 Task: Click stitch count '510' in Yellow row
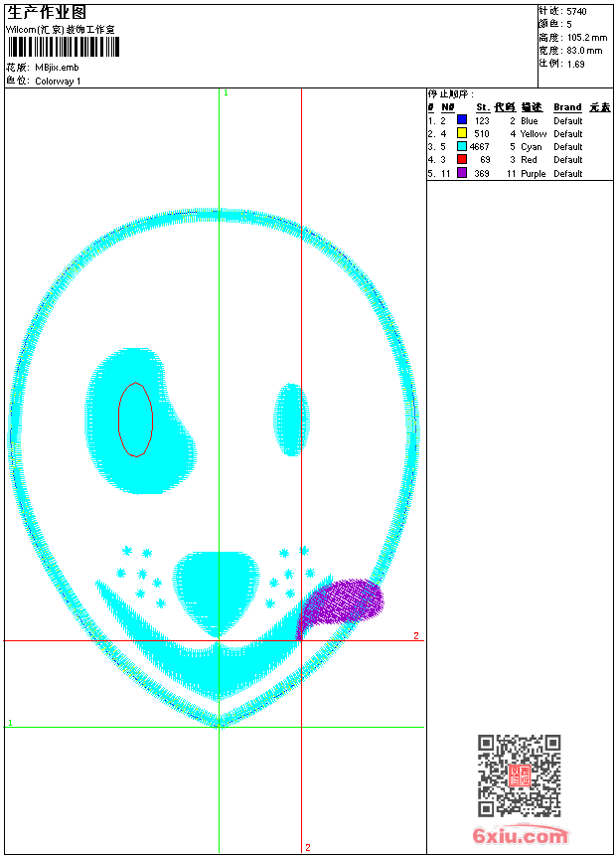point(482,133)
